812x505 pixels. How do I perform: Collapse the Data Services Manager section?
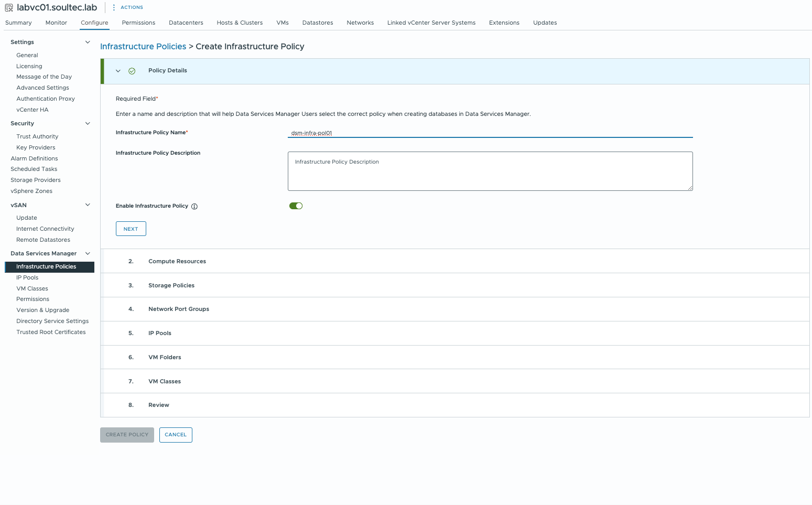[x=88, y=254]
